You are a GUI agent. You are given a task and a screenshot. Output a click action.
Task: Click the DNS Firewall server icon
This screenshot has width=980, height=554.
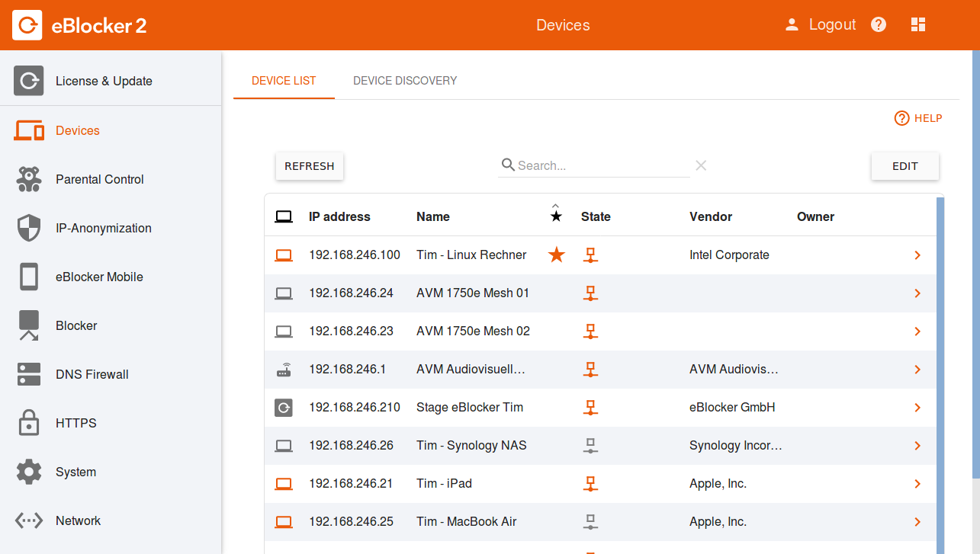pos(29,374)
